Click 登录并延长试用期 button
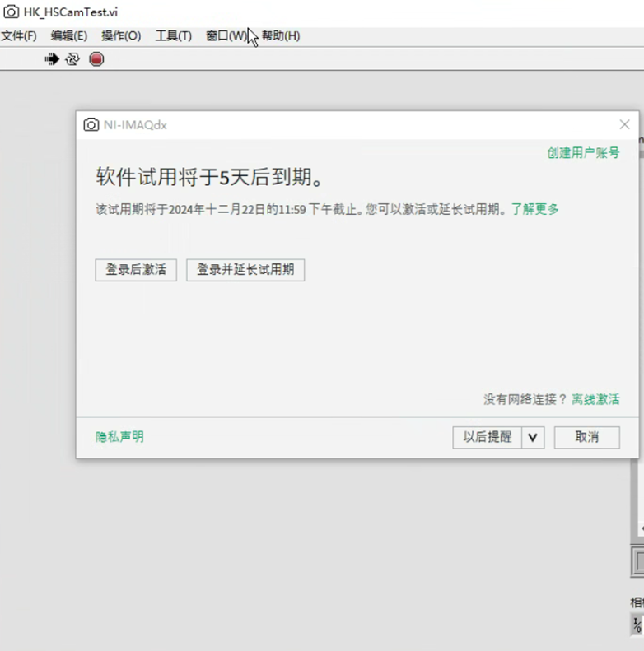Screen dimensions: 644x651 coord(245,270)
